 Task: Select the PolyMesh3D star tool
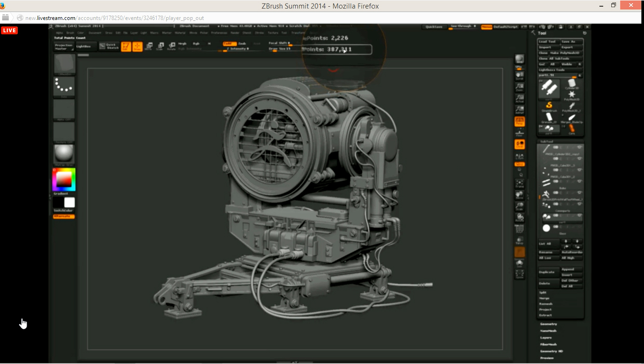click(x=571, y=95)
